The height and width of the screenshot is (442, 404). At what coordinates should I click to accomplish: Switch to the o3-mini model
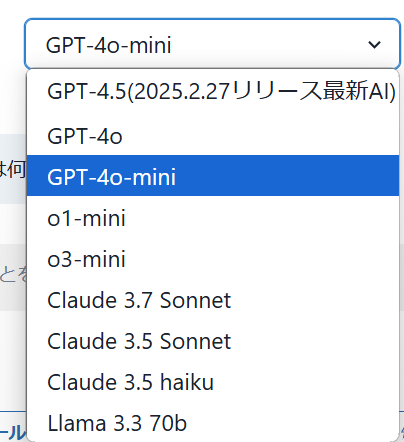click(213, 259)
